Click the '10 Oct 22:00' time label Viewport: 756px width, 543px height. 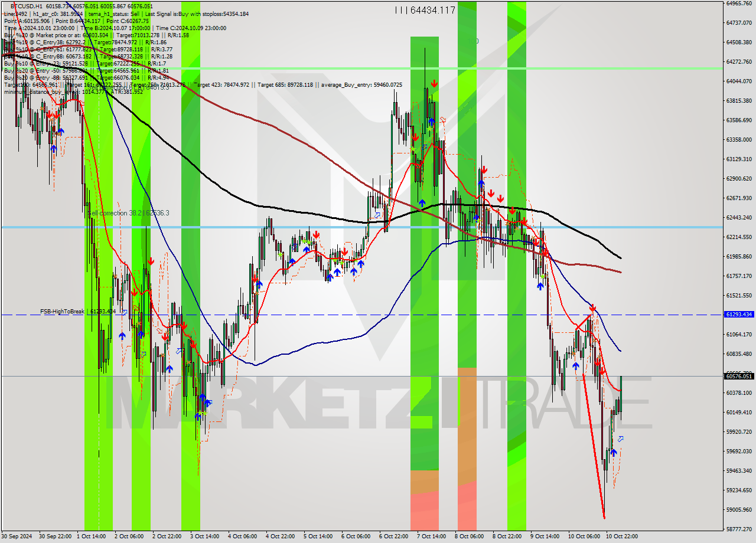[x=621, y=537]
